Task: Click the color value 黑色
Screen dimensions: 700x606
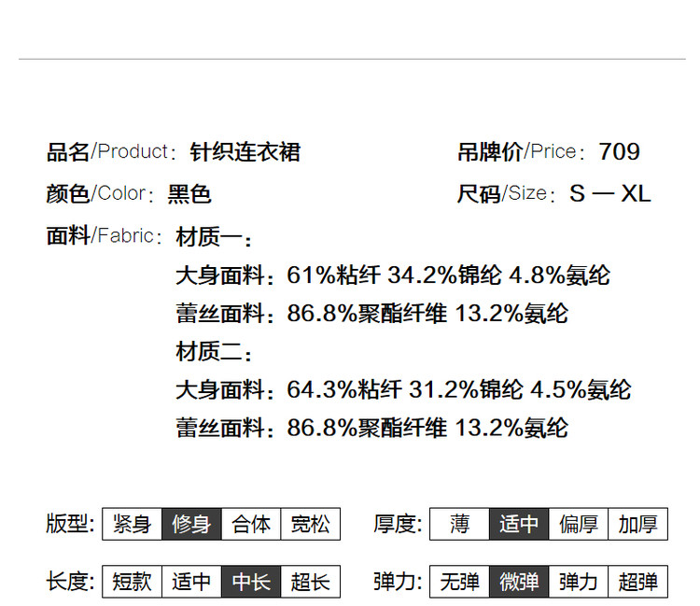Action: (x=189, y=194)
